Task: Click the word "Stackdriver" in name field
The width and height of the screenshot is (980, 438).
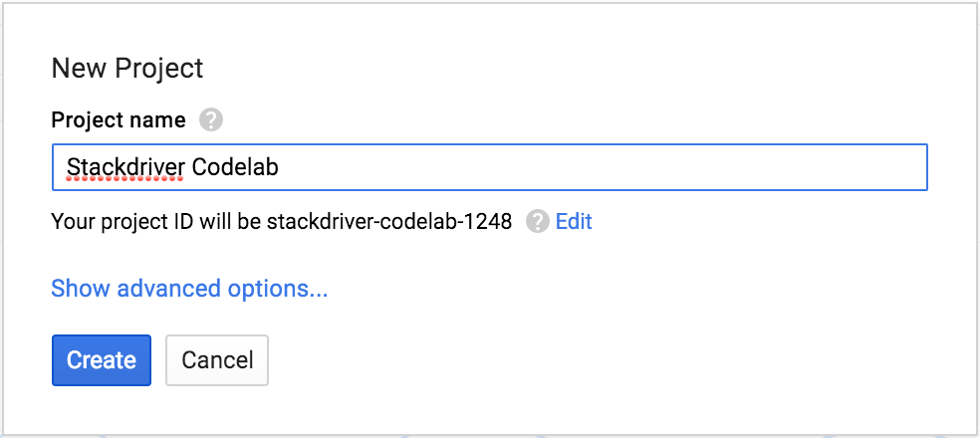Action: point(125,166)
